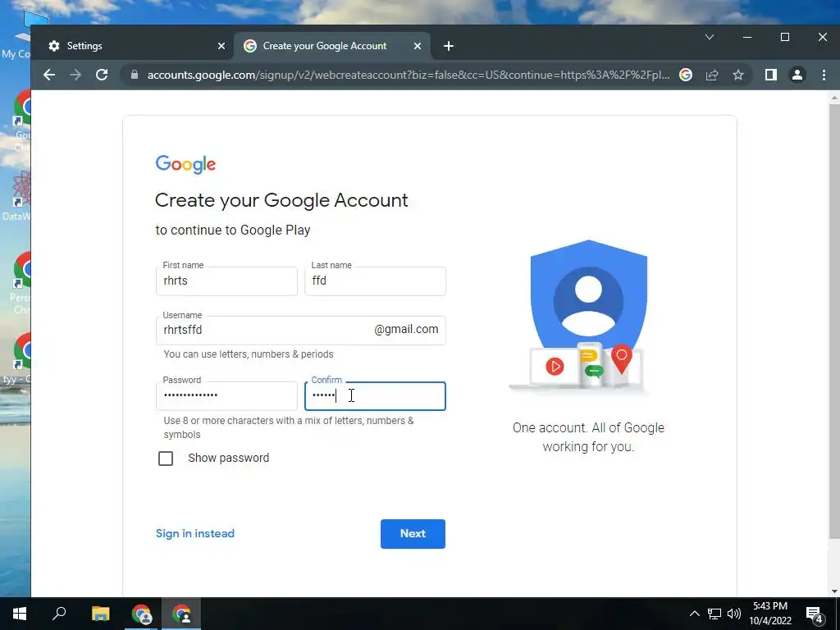Image resolution: width=840 pixels, height=630 pixels.
Task: Select the Create your Google Account tab
Action: coord(332,46)
